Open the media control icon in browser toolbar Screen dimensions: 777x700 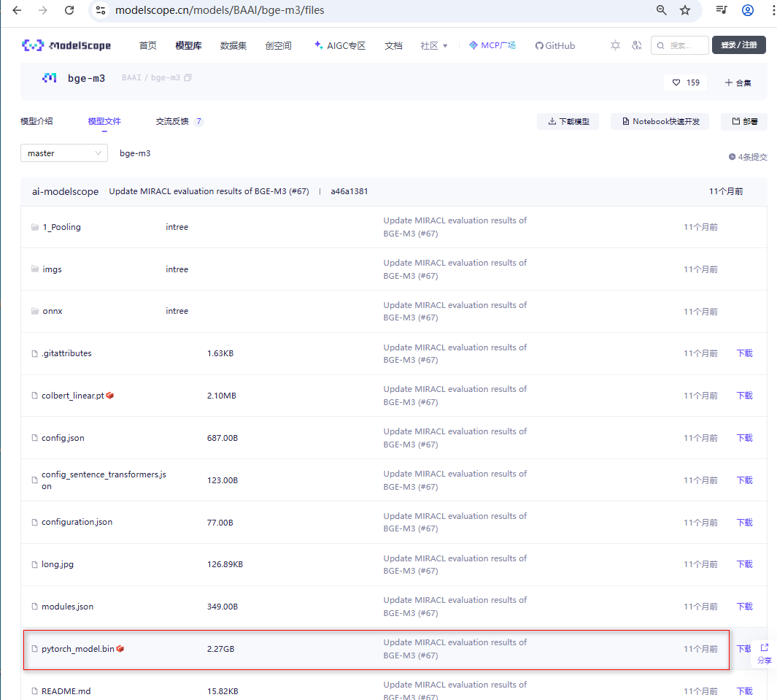pyautogui.click(x=722, y=10)
